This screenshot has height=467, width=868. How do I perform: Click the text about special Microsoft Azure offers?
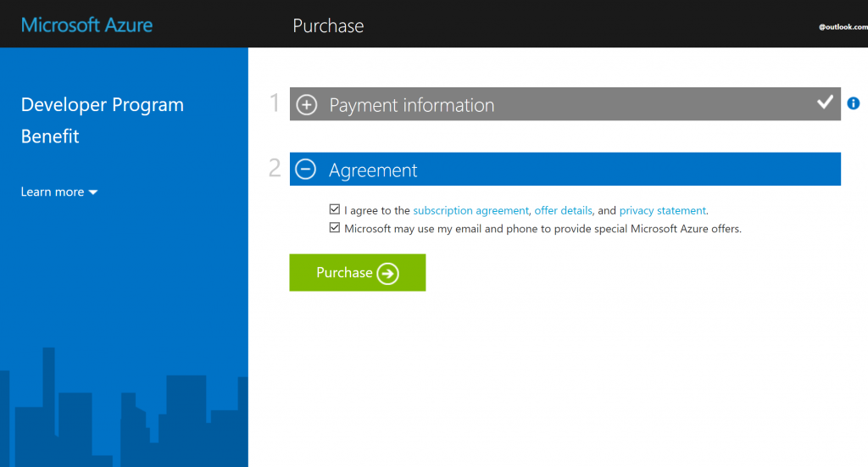(x=542, y=229)
